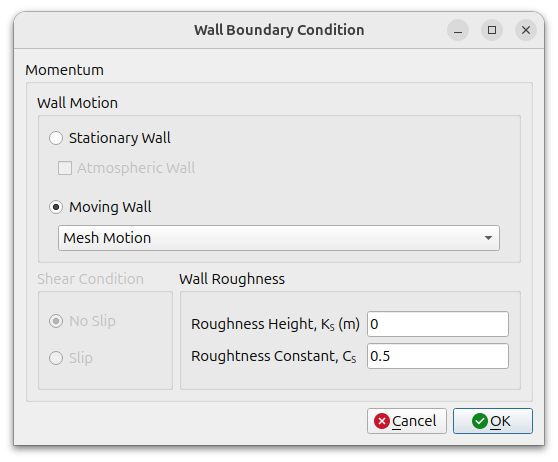Click the green checkmark icon on OK
Viewport: 558px width, 462px height.
479,421
